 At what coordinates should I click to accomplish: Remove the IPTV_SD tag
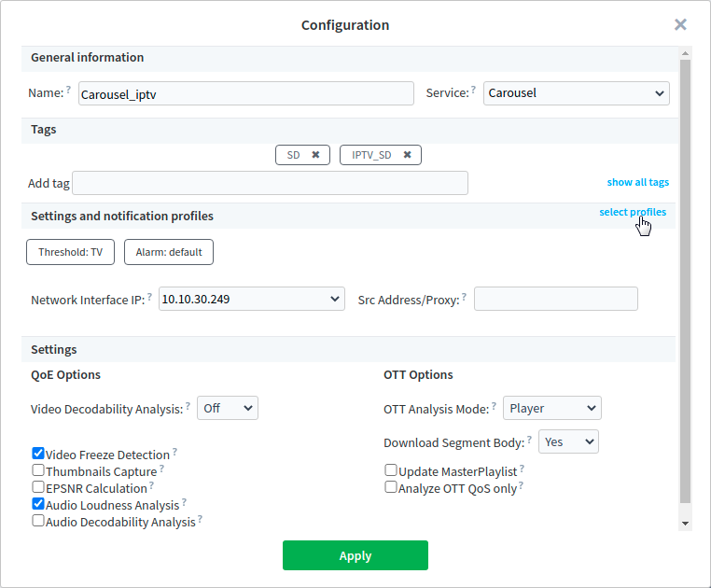[x=407, y=155]
